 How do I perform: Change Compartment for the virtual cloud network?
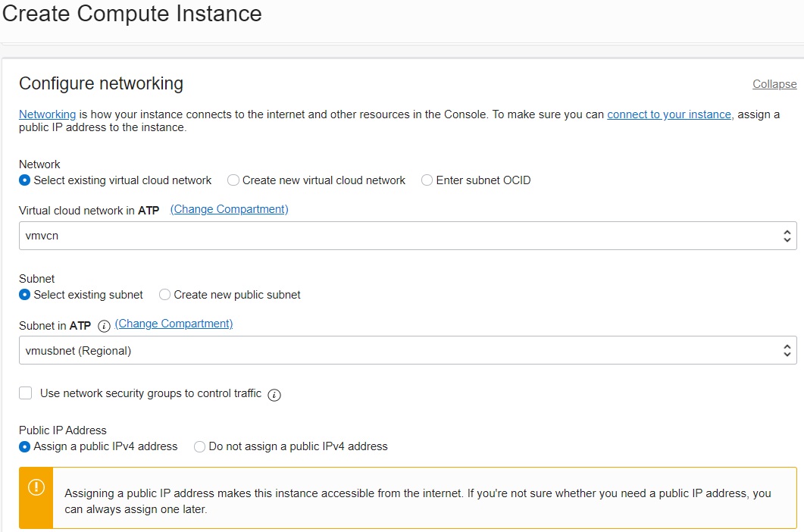coord(229,209)
